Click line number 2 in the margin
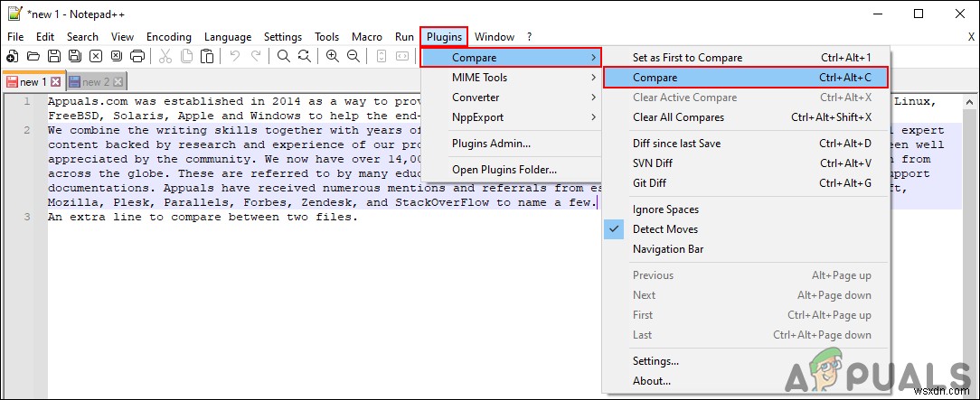Viewport: 980px width, 400px height. [26, 130]
